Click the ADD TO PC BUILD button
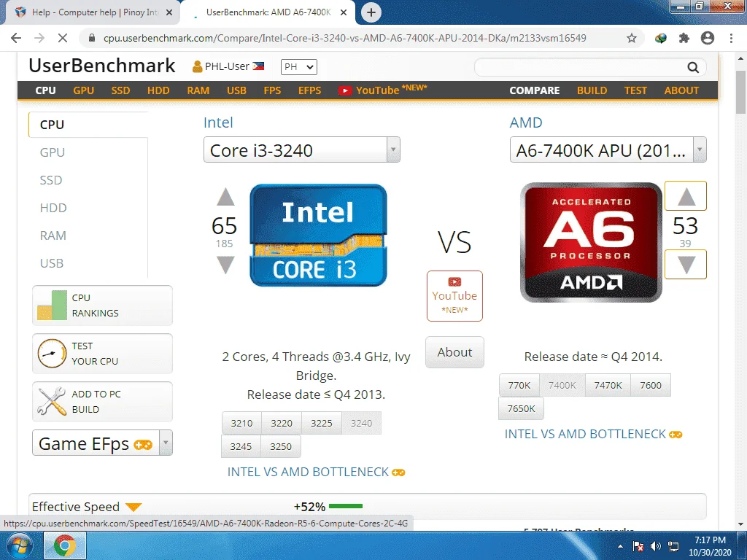Screen dimensions: 747x560 click(102, 402)
